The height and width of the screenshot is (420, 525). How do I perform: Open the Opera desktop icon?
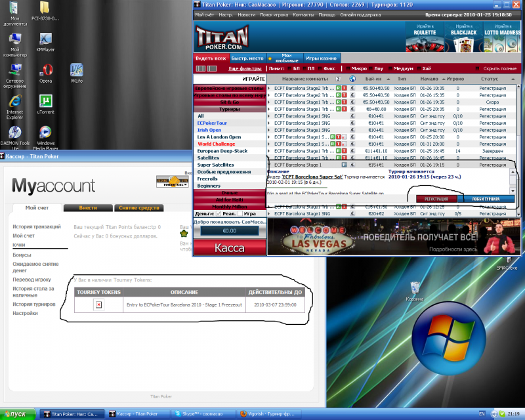pyautogui.click(x=45, y=73)
